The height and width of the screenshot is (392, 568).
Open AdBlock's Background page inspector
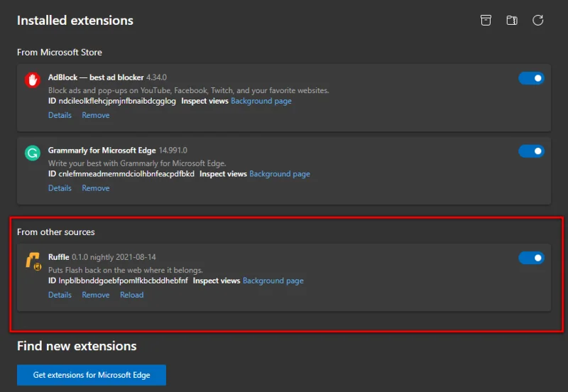click(261, 101)
